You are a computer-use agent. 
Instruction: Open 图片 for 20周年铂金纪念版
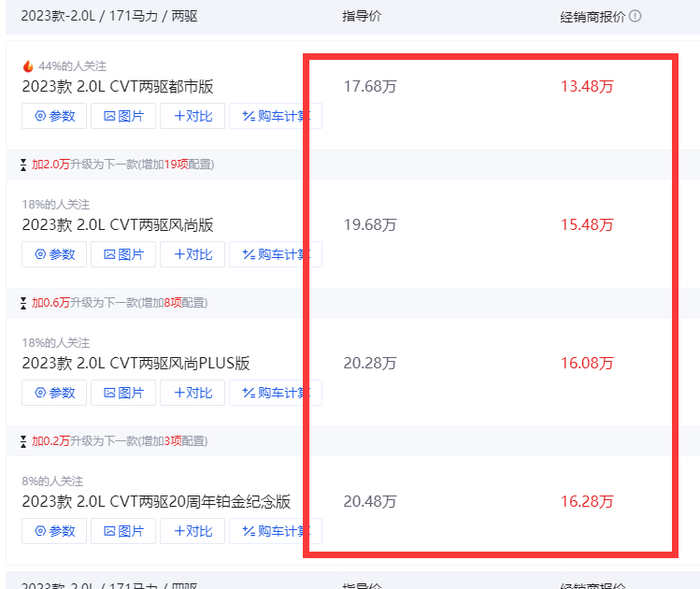pyautogui.click(x=123, y=531)
